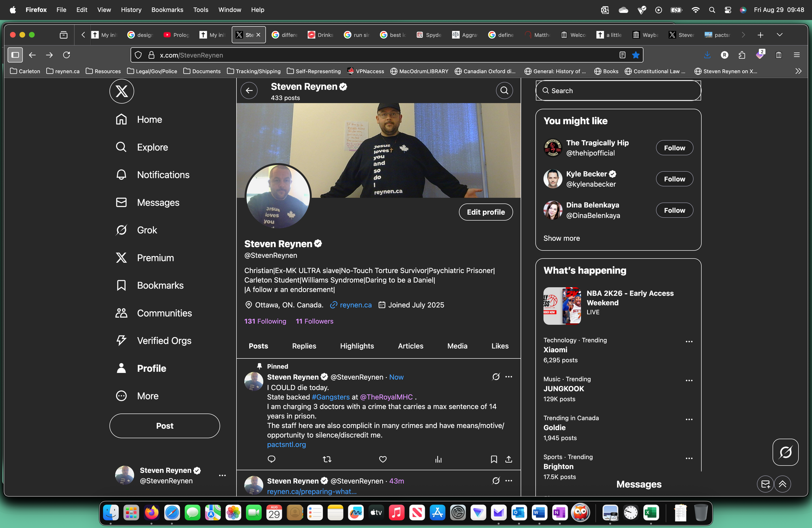The image size is (812, 528).
Task: View 131 Following list
Action: tap(265, 321)
